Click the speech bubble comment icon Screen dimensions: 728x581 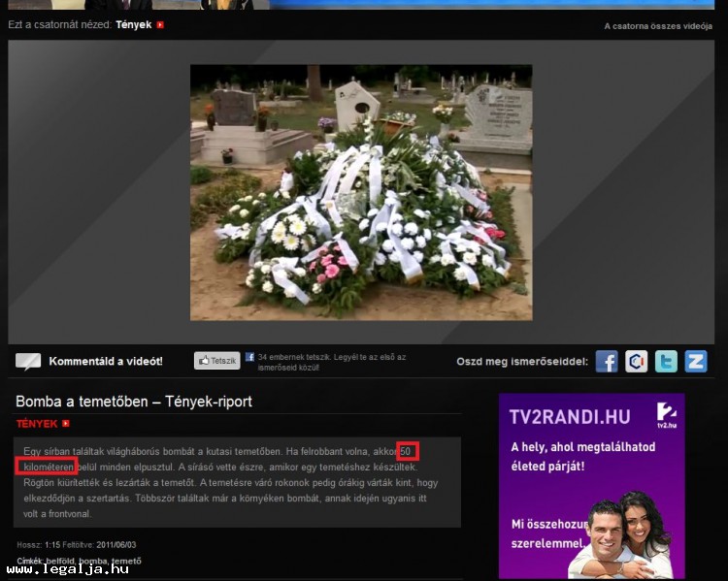(28, 362)
